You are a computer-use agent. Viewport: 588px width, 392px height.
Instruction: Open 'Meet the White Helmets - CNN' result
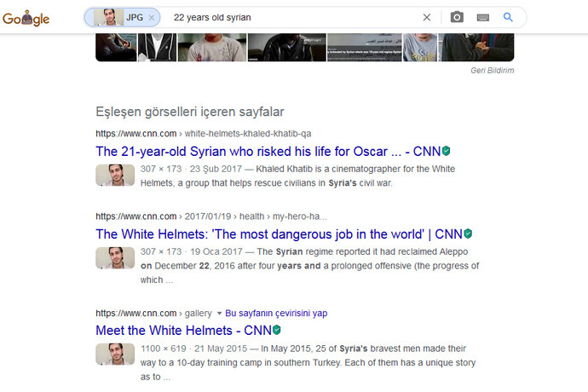183,331
